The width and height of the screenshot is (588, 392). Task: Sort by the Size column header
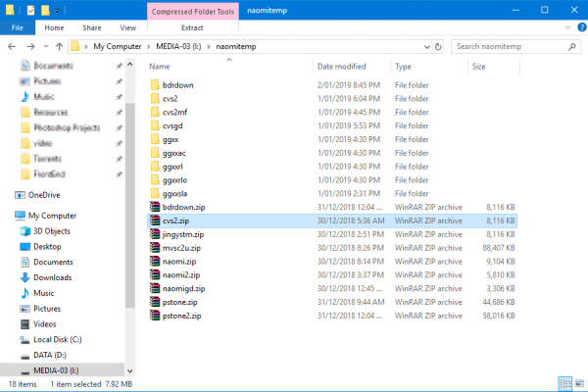coord(494,67)
